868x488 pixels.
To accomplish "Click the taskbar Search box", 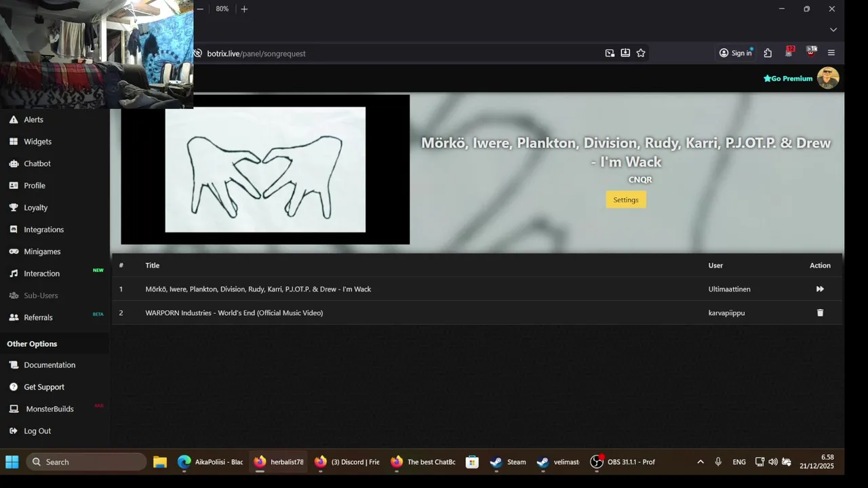I will [86, 462].
